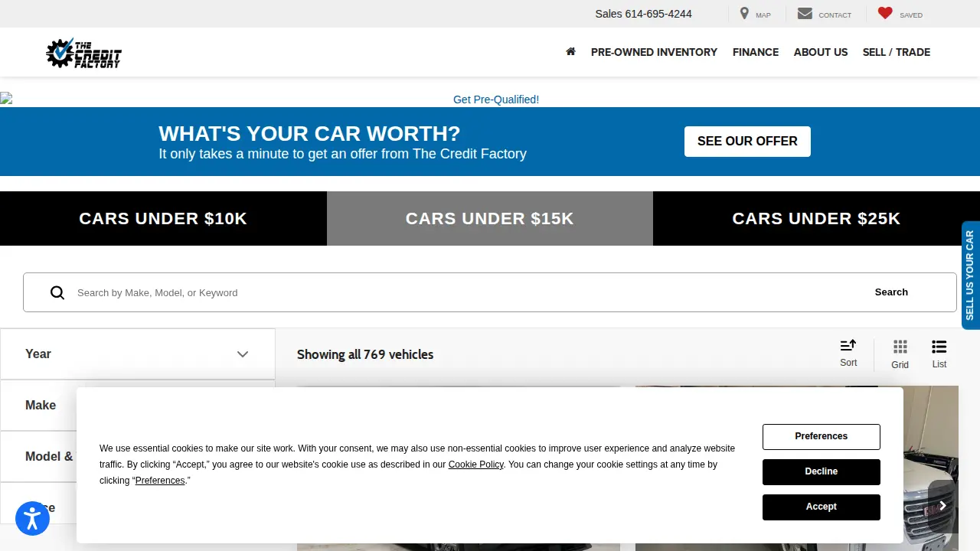Image resolution: width=980 pixels, height=551 pixels.
Task: Expand the Make filter
Action: pyautogui.click(x=138, y=406)
